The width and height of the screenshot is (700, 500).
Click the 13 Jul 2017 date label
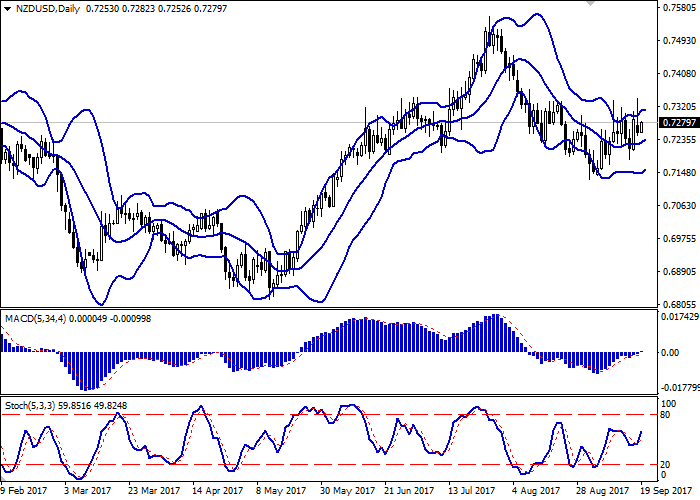473,491
